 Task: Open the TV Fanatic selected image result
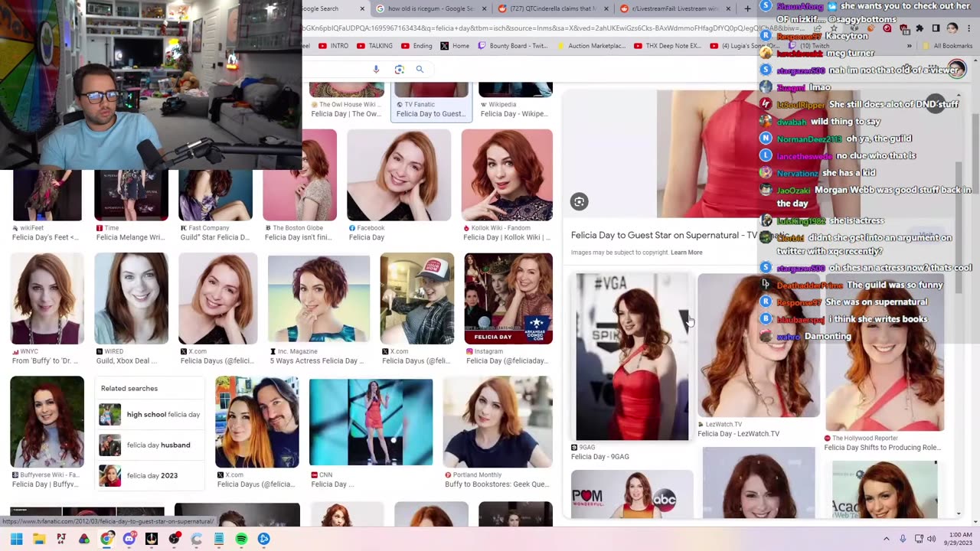point(431,101)
